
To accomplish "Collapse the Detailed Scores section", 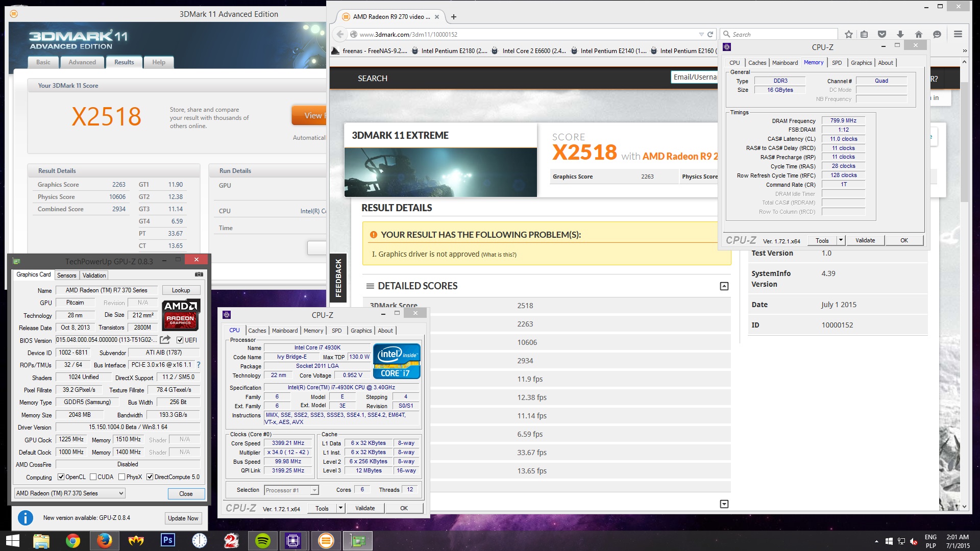I will [x=724, y=286].
